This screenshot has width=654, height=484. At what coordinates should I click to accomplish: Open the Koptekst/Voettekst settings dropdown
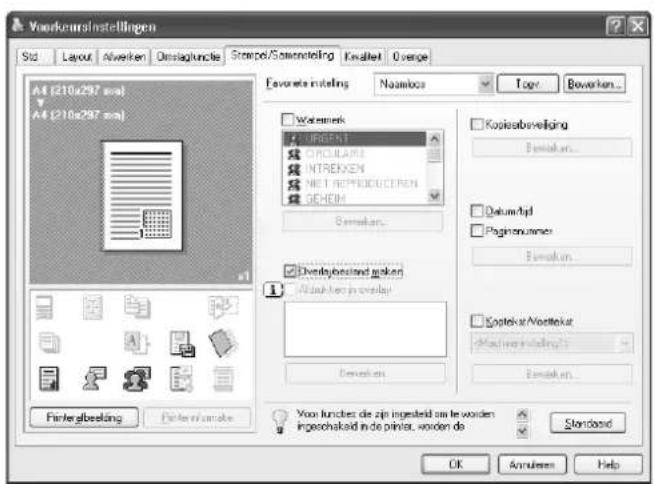pyautogui.click(x=552, y=343)
